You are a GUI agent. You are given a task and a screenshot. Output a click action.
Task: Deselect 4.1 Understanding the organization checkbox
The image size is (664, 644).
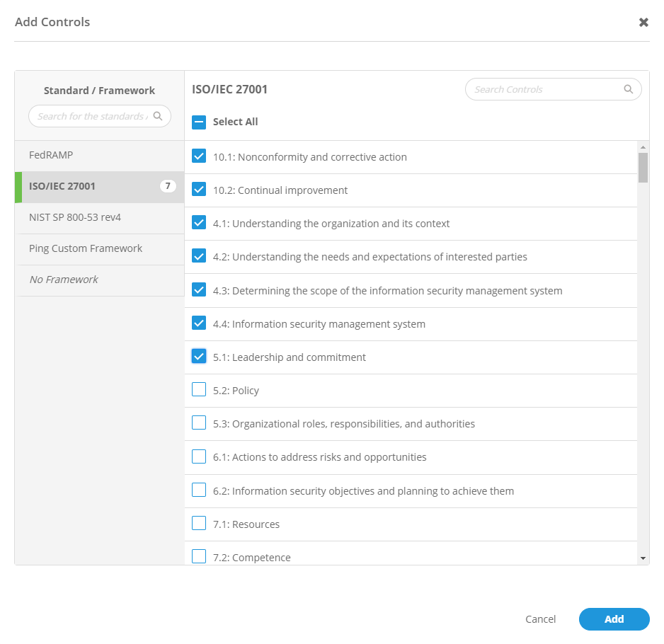tap(199, 223)
